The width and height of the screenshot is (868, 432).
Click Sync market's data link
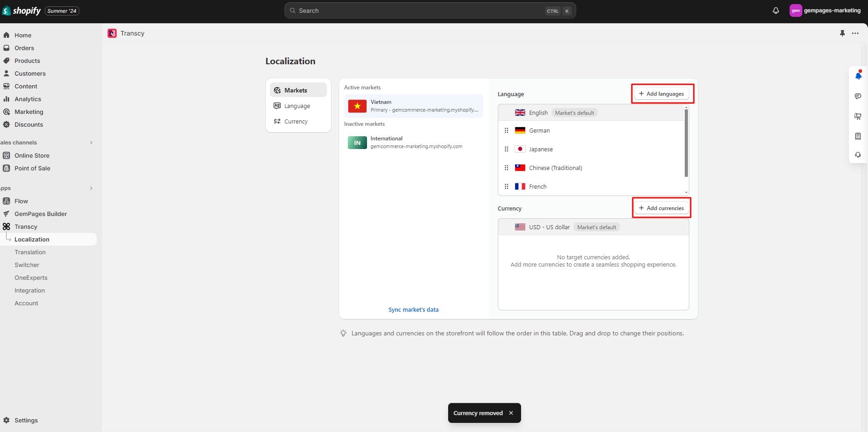[413, 309]
